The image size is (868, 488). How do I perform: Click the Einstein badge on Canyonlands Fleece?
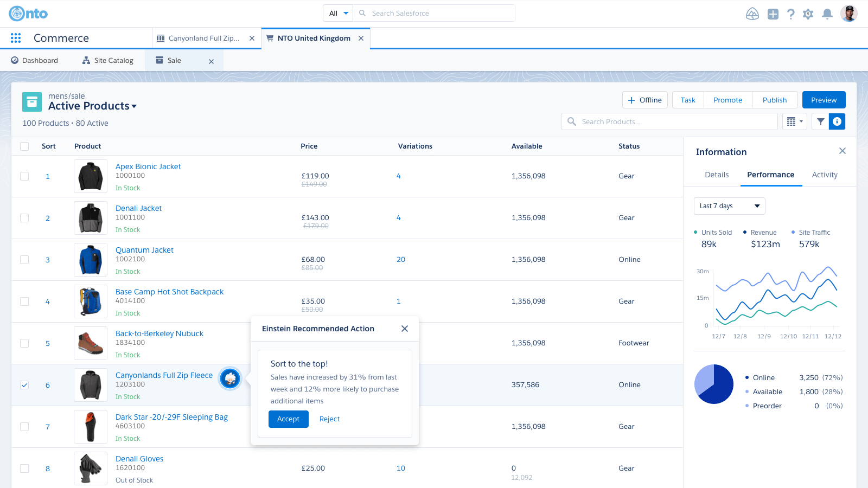click(230, 378)
